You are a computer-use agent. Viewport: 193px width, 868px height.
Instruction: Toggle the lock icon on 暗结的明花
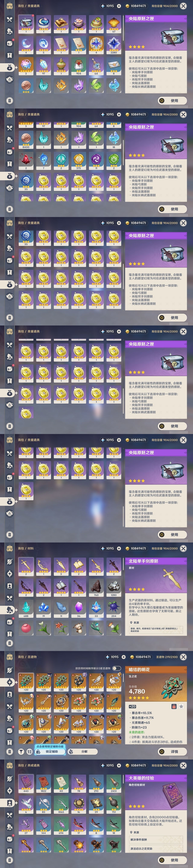point(174,707)
